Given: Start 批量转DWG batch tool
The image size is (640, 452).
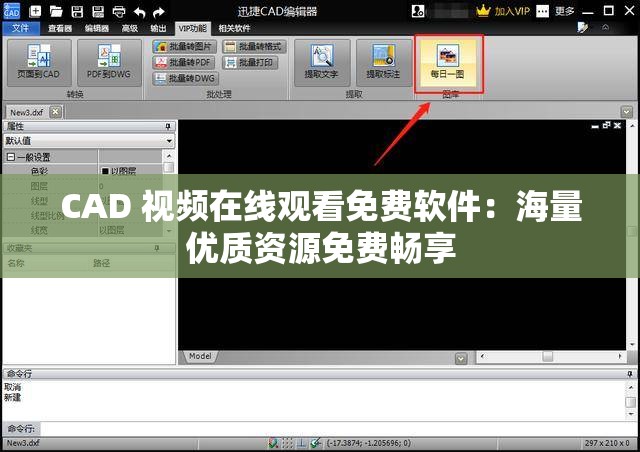Looking at the screenshot, I should click(186, 78).
